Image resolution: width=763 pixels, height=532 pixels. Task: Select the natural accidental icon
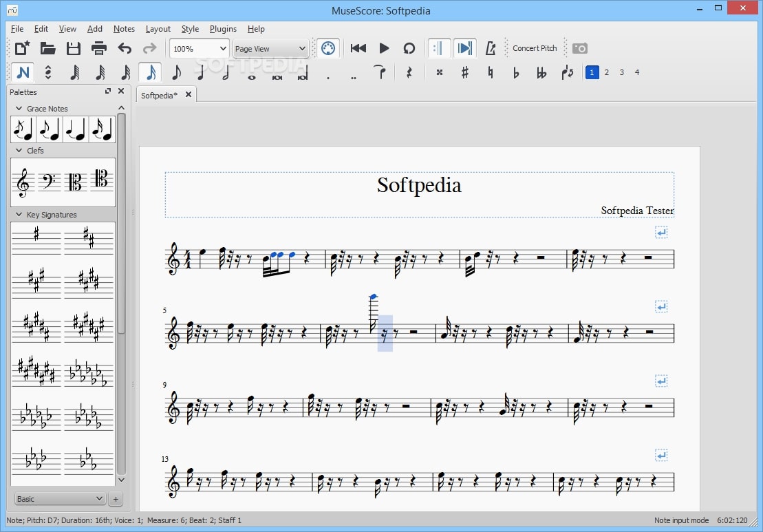[491, 72]
